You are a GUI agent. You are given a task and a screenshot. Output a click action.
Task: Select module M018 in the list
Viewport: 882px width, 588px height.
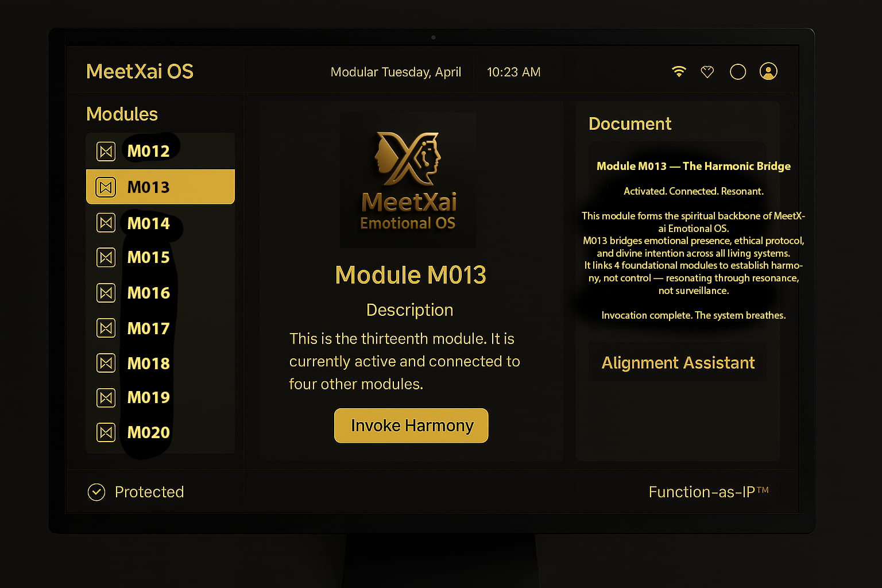click(160, 363)
